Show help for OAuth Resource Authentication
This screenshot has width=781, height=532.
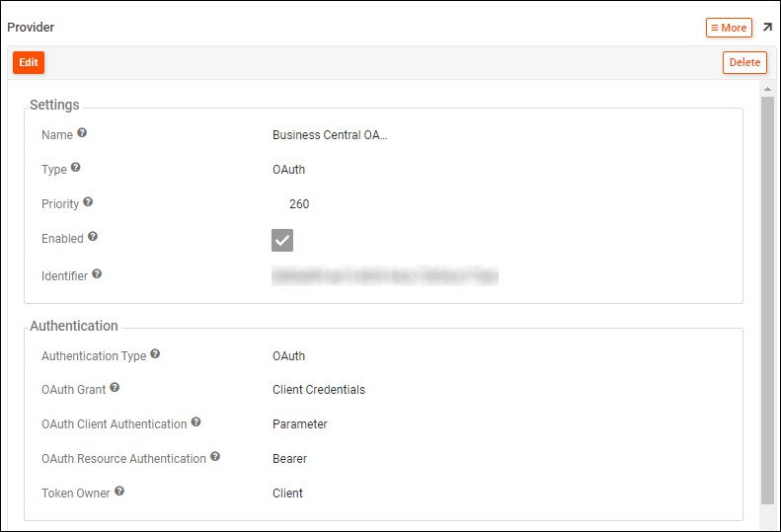tap(215, 457)
